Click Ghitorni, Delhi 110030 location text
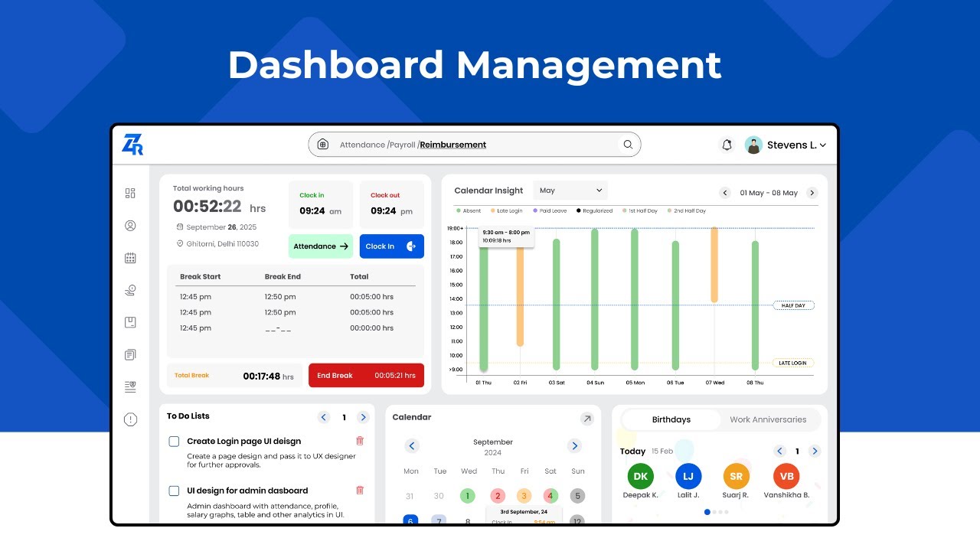 [x=223, y=244]
